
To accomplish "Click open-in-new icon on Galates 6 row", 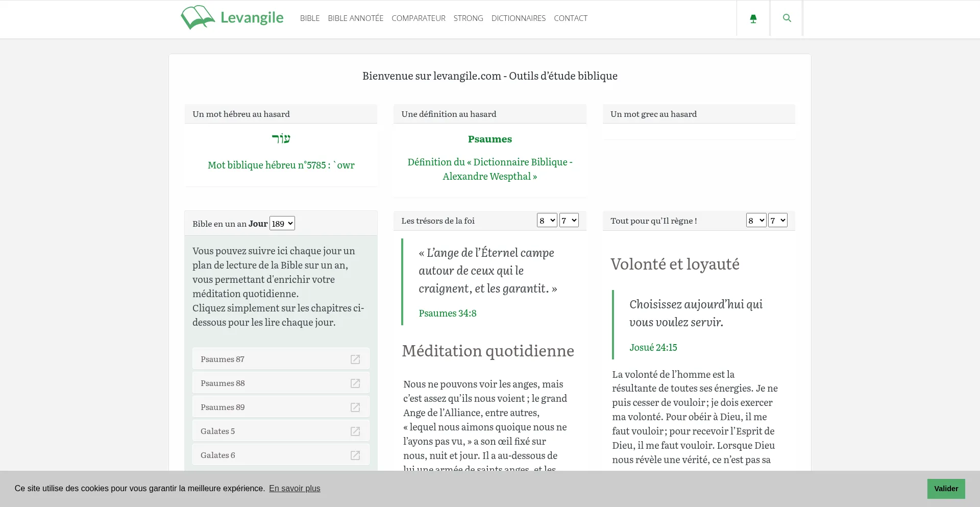I will coord(355,455).
